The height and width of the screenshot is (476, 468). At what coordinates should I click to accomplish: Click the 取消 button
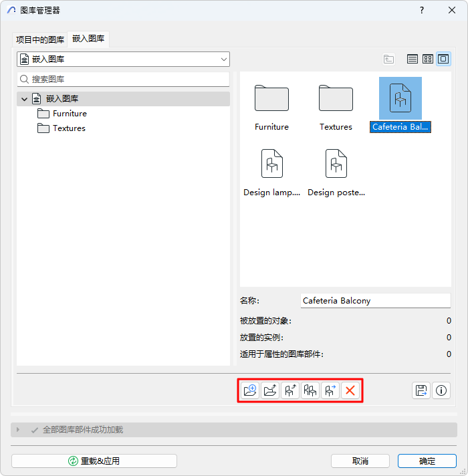360,461
